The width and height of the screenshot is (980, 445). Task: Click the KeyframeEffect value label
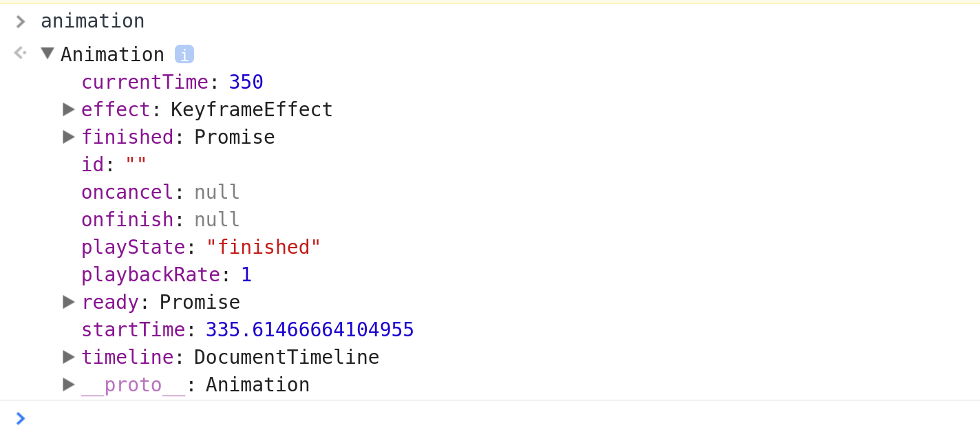tap(252, 110)
